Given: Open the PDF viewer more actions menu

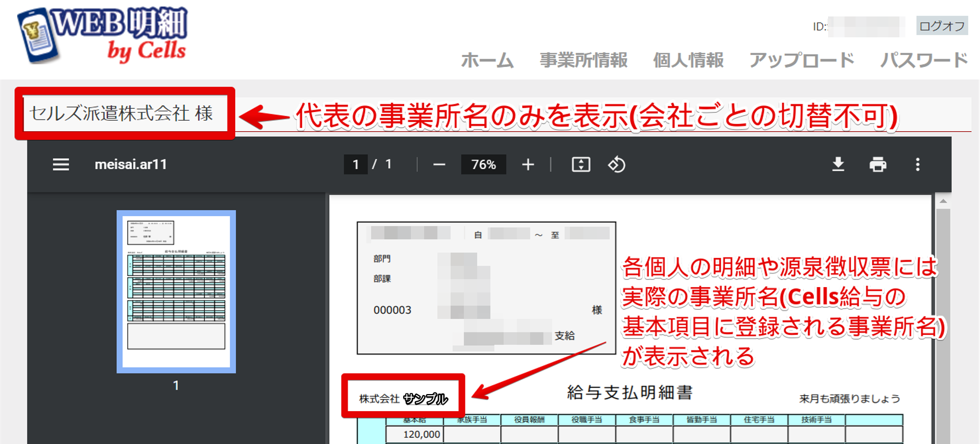Looking at the screenshot, I should click(917, 165).
